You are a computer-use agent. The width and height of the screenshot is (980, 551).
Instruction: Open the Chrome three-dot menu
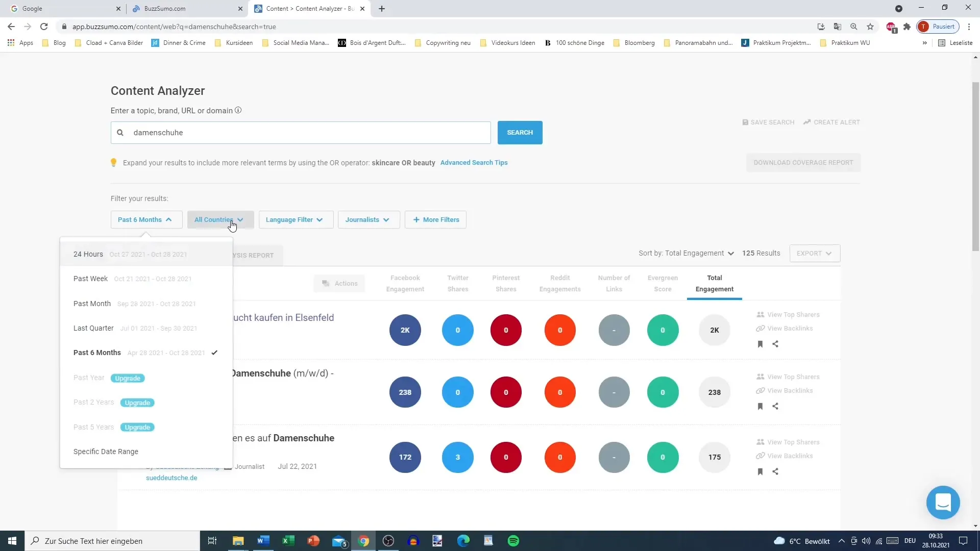coord(969,27)
